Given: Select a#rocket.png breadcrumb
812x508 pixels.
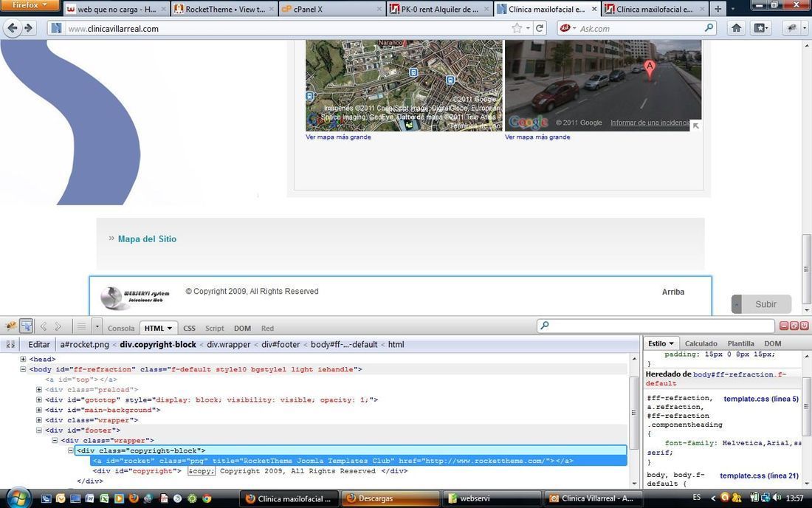Looking at the screenshot, I should 84,344.
